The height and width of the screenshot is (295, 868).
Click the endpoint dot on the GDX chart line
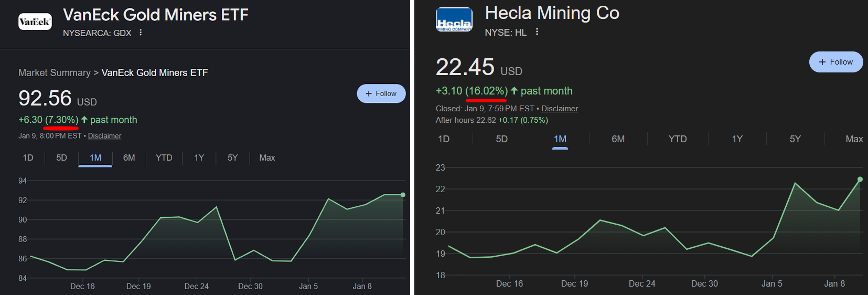(403, 195)
